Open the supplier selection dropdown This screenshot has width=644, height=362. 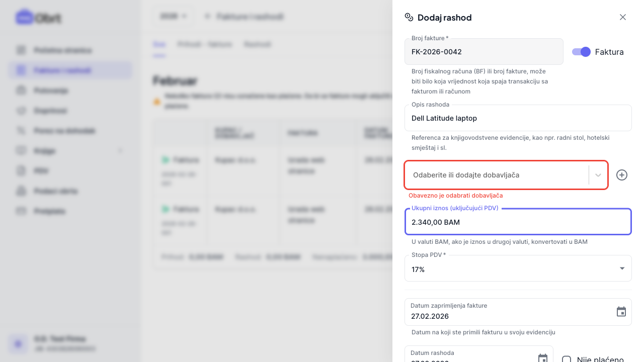pos(598,175)
